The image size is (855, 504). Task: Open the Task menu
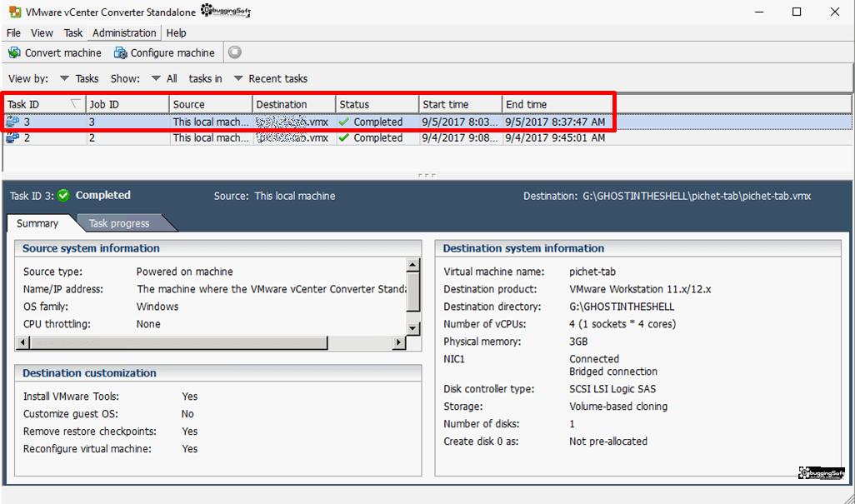coord(73,32)
